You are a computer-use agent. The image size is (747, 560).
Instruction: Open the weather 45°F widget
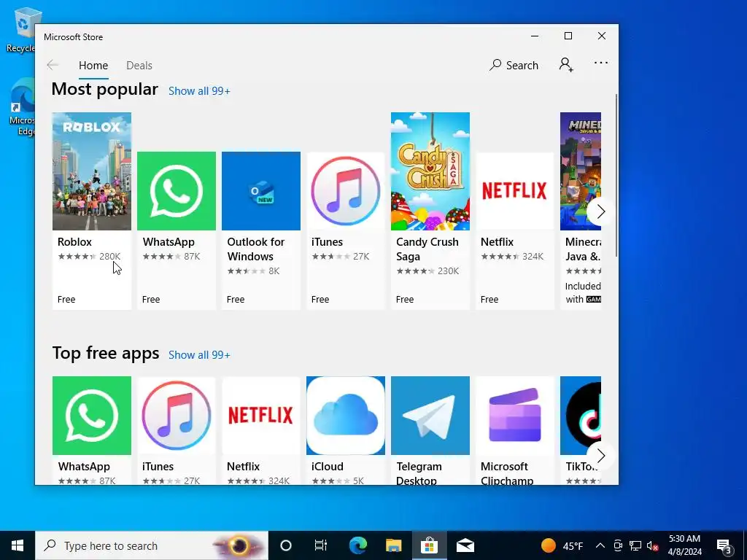coord(562,545)
